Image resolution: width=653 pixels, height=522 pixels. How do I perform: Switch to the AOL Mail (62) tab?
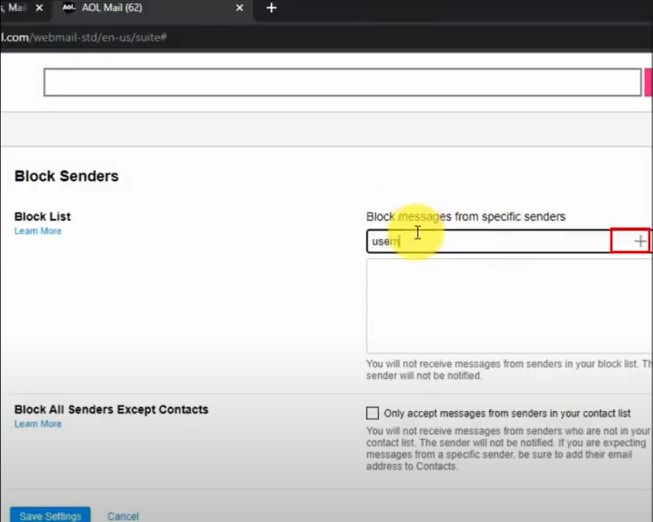pyautogui.click(x=152, y=8)
